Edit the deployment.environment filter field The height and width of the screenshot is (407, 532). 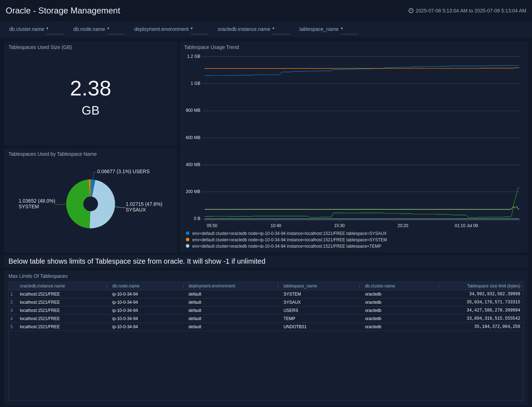click(x=200, y=29)
